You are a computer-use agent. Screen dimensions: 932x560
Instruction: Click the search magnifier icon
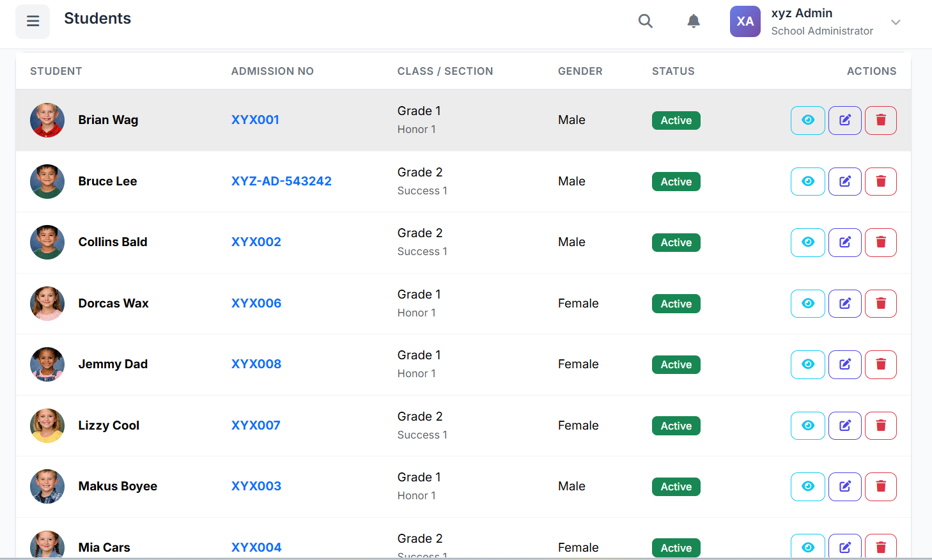(x=645, y=21)
